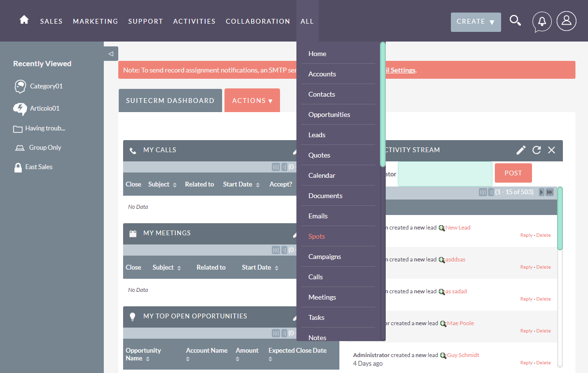Refresh the Activity Stream dashlet
The image size is (588, 373).
(536, 150)
